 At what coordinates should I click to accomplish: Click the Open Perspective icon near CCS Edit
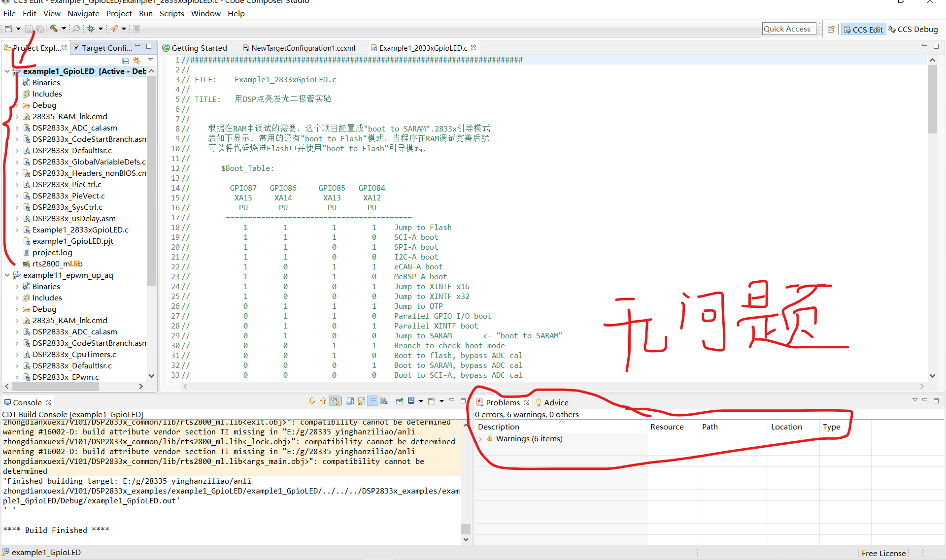click(831, 29)
